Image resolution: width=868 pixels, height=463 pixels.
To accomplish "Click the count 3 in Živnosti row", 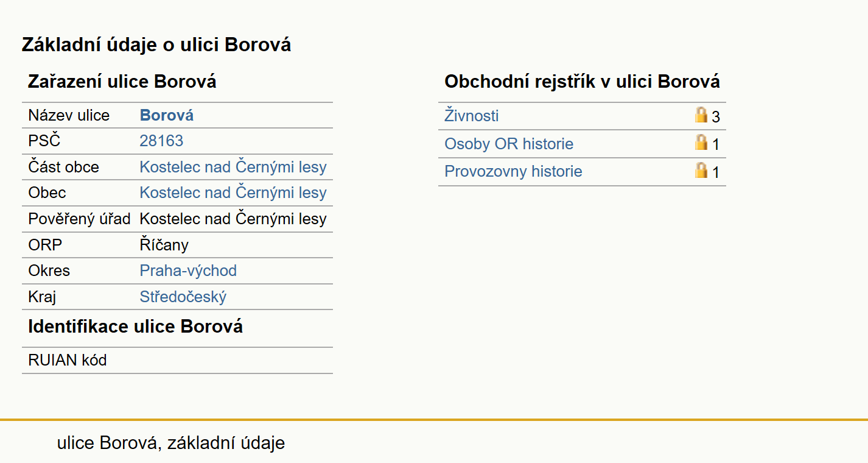I will [x=716, y=116].
